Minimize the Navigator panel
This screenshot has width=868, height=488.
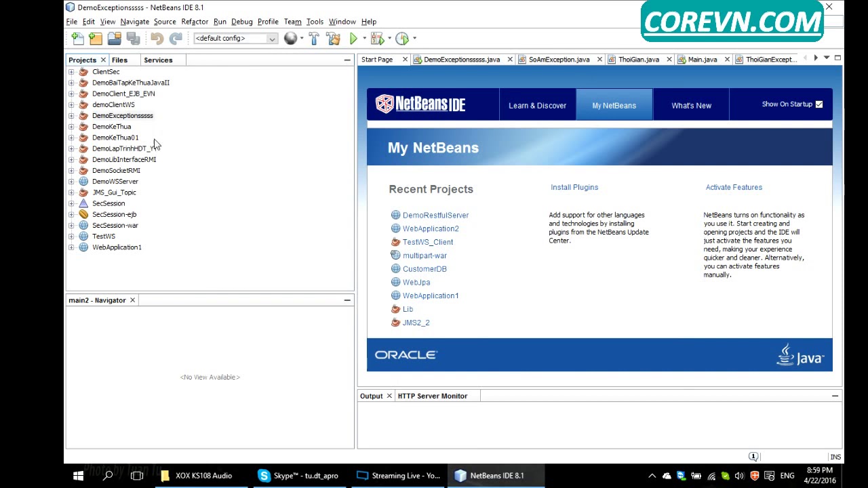click(347, 300)
